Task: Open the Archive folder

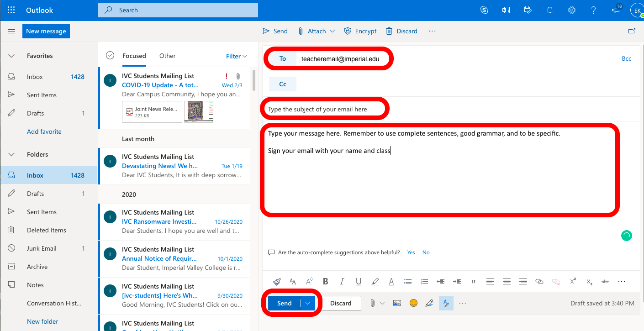Action: click(x=49, y=267)
